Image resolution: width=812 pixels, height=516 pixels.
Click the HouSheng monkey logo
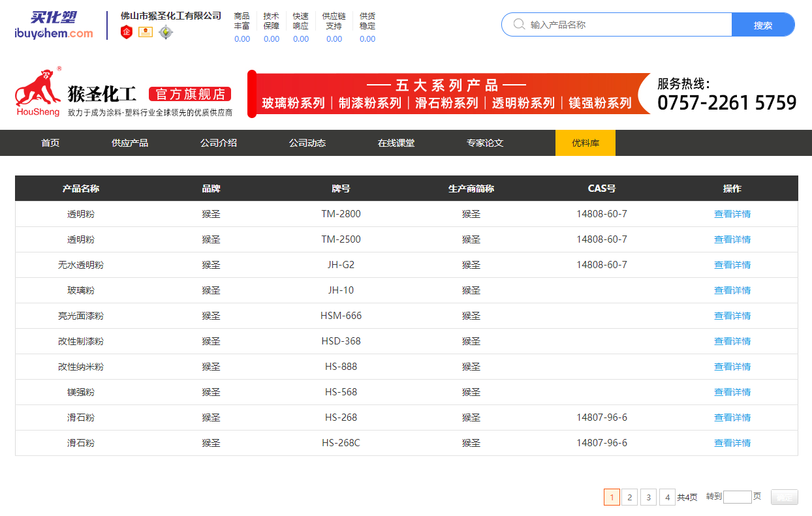[x=39, y=92]
